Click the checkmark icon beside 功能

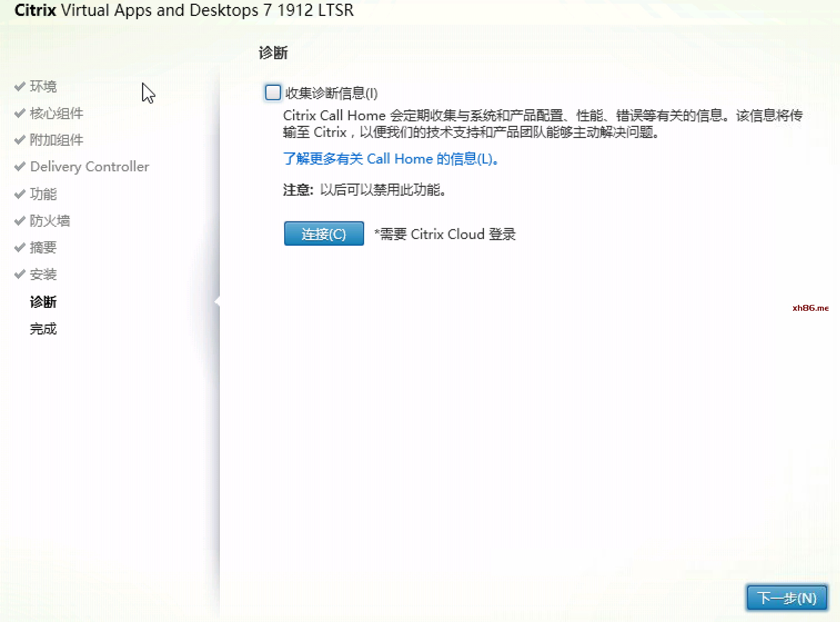[x=20, y=194]
